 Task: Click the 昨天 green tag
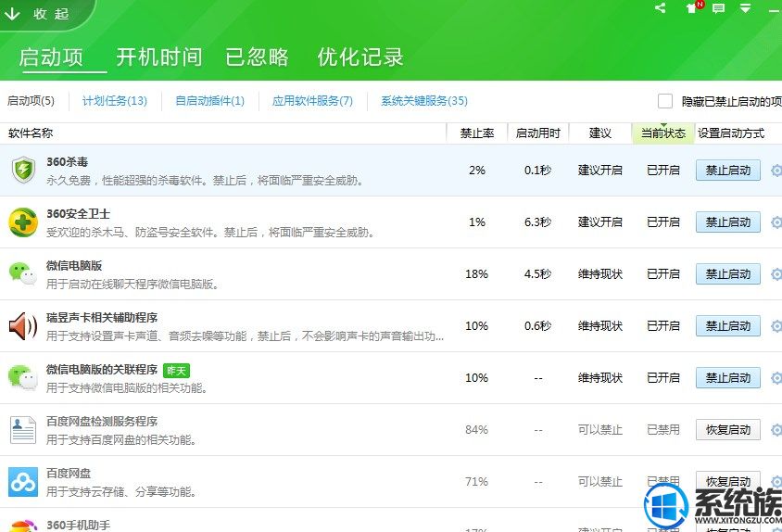pos(177,371)
